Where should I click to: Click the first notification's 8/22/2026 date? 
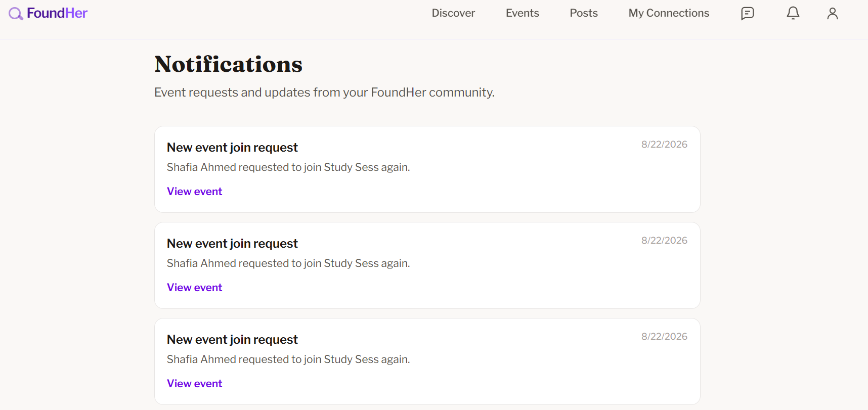point(664,145)
